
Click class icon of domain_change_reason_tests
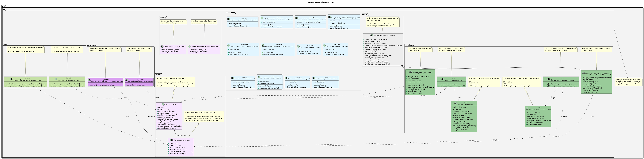[x=56, y=79]
